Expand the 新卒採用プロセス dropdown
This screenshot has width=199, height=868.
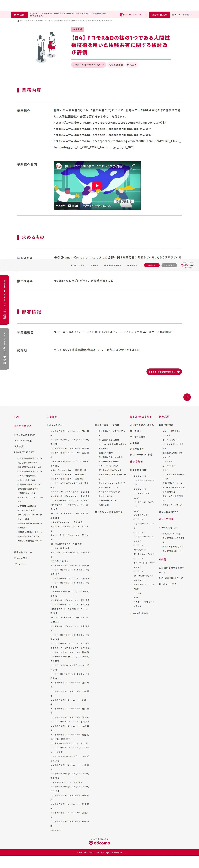[102, 13]
